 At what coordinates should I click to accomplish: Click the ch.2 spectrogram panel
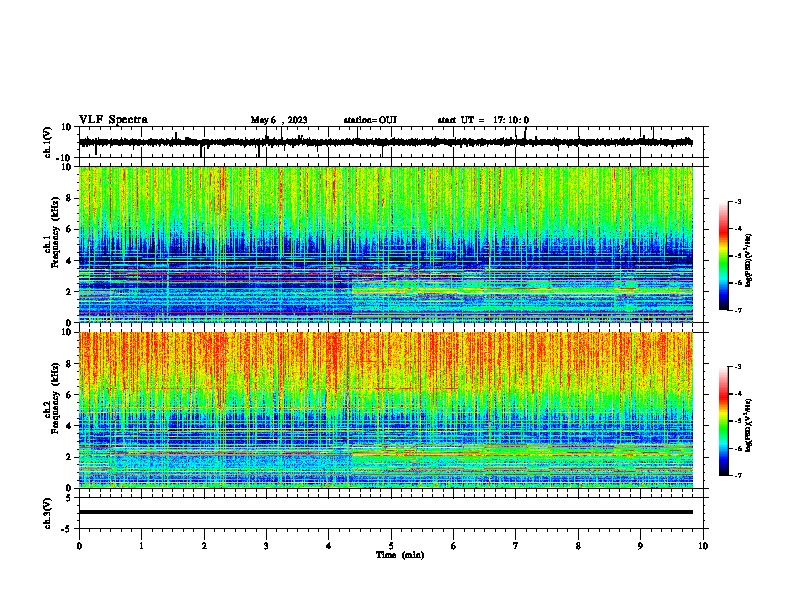[x=386, y=410]
